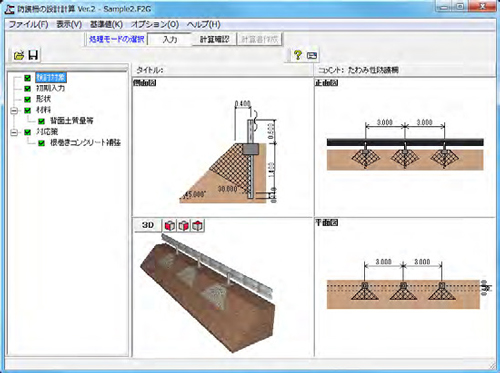Toggle the 形状 checkbox in tree
Screen dimensions: 500x373
pyautogui.click(x=28, y=99)
